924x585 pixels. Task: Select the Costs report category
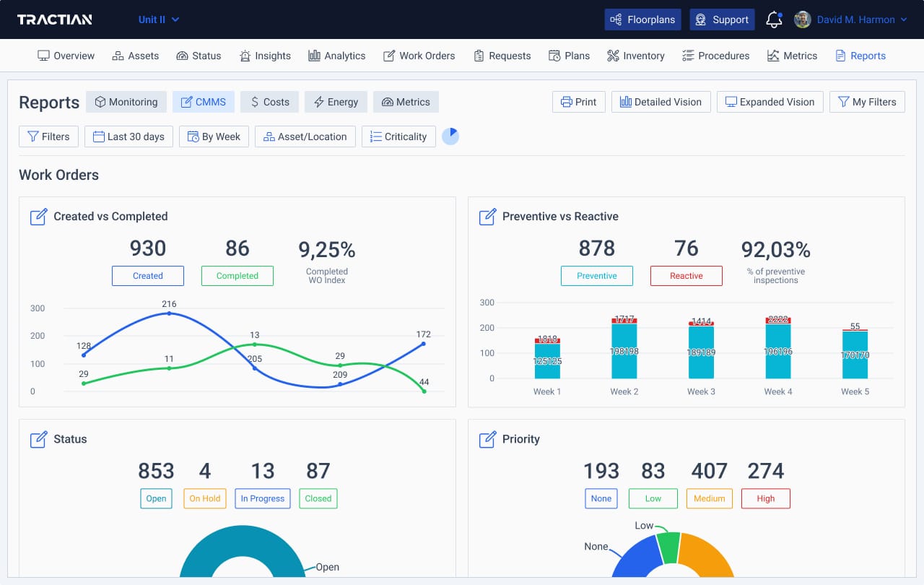pyautogui.click(x=269, y=102)
